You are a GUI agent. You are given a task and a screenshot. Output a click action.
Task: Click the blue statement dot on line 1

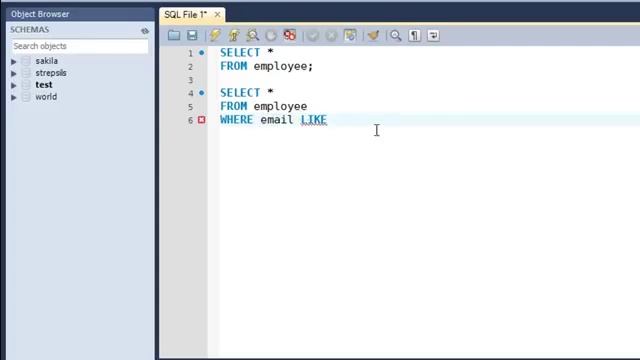(x=202, y=53)
